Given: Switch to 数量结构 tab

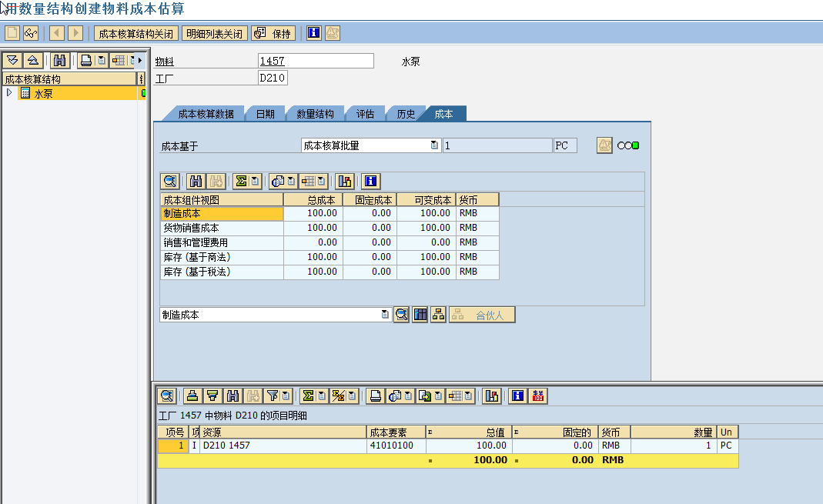Looking at the screenshot, I should coord(315,114).
